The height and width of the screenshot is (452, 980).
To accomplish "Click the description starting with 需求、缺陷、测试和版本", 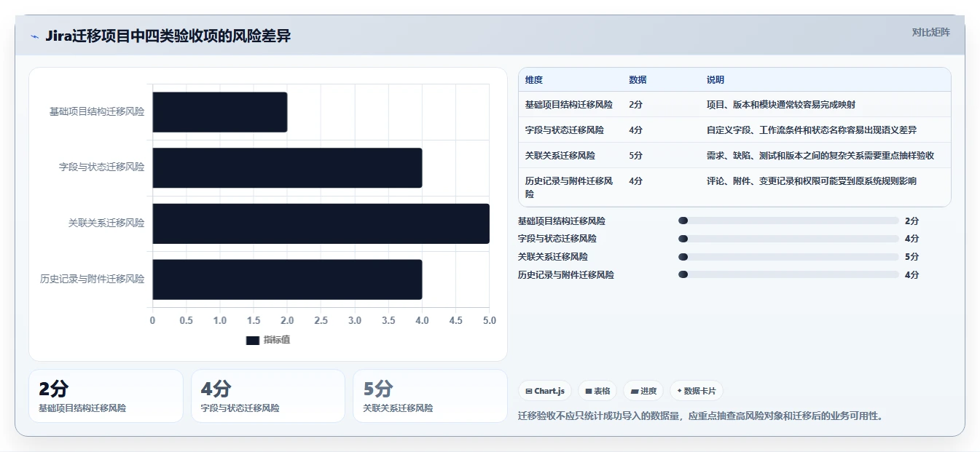I will pyautogui.click(x=820, y=156).
